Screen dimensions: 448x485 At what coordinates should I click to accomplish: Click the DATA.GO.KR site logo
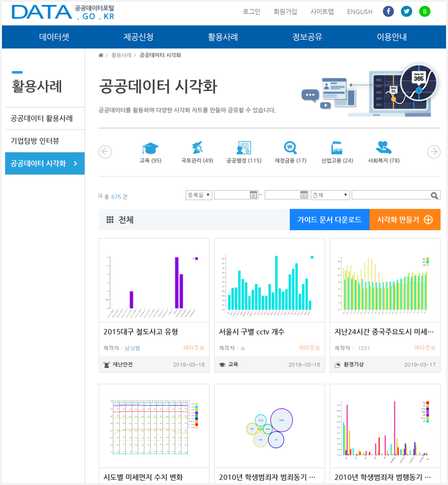pos(63,12)
